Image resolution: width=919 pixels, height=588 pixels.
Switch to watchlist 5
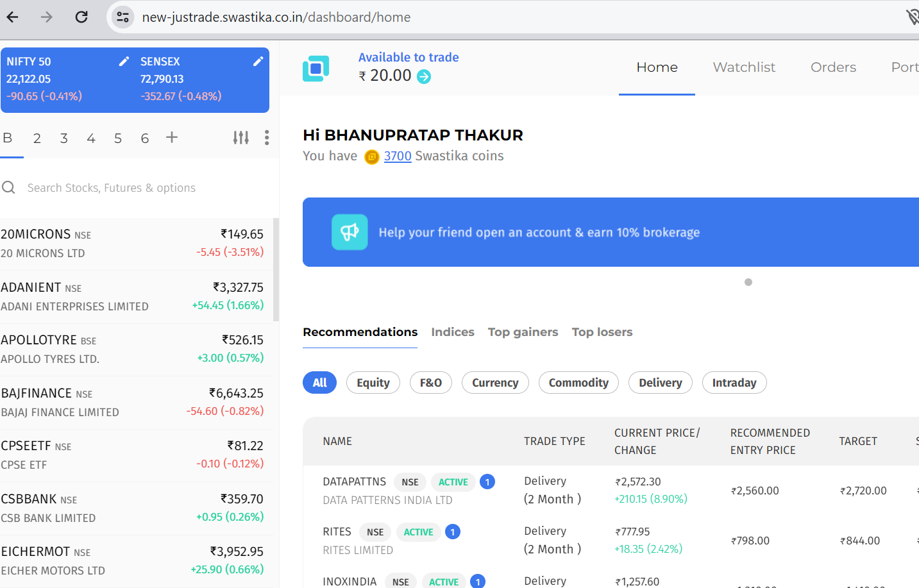118,138
